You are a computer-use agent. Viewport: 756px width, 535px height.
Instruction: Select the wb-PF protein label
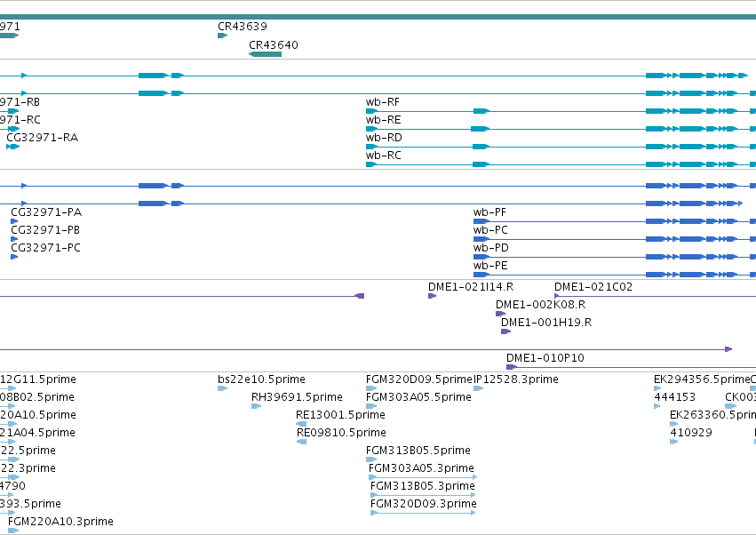(x=489, y=212)
